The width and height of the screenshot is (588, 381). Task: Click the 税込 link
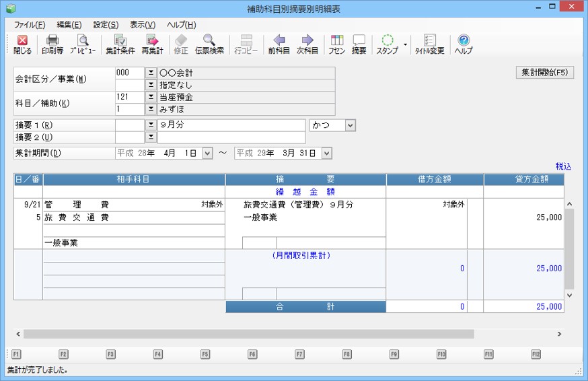pyautogui.click(x=563, y=166)
